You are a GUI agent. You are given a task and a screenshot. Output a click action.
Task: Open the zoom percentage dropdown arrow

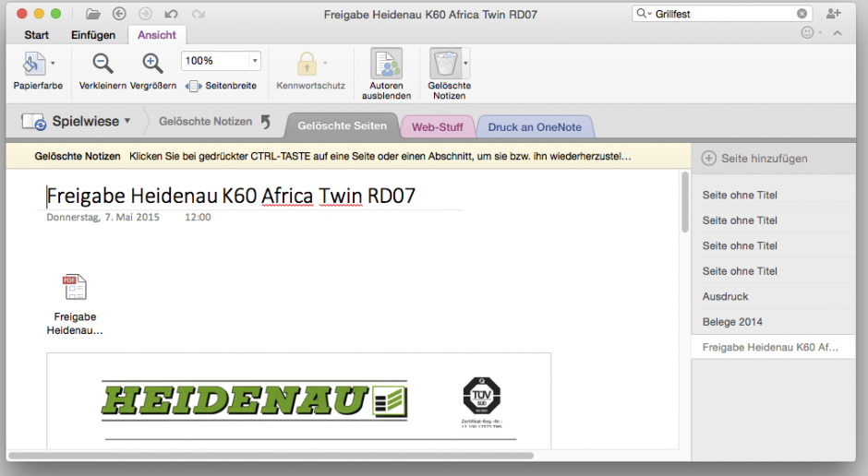(x=255, y=61)
